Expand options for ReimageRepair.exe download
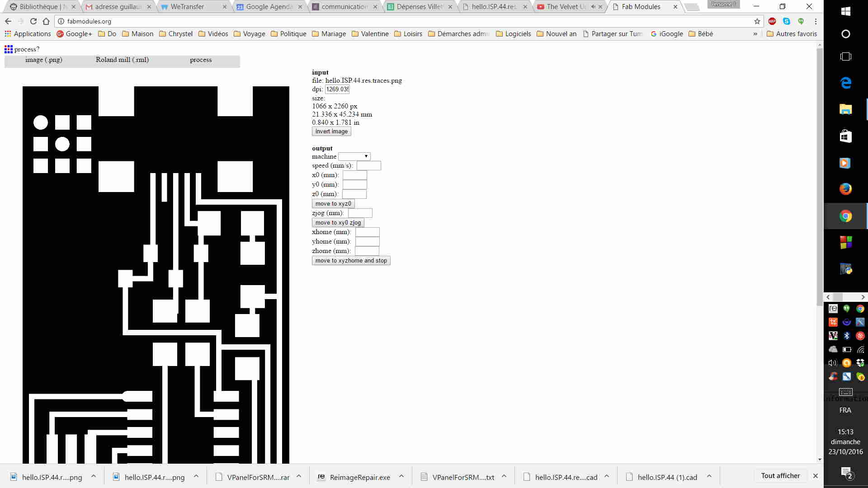This screenshot has width=868, height=488. pyautogui.click(x=401, y=476)
